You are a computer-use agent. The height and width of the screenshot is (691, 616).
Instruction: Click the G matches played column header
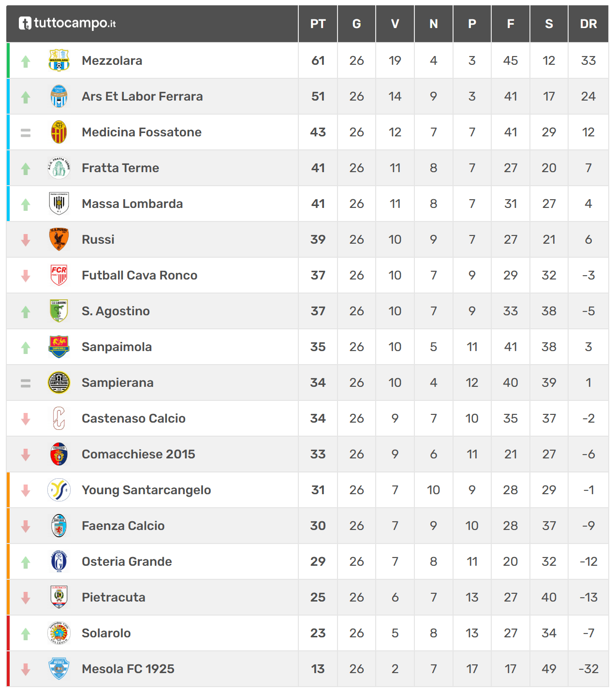point(356,24)
